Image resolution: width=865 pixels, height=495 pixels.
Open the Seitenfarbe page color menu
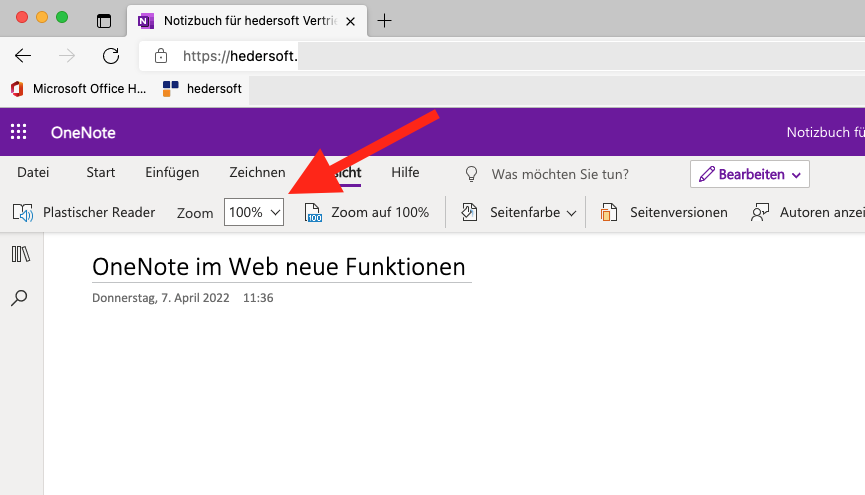[x=519, y=212]
